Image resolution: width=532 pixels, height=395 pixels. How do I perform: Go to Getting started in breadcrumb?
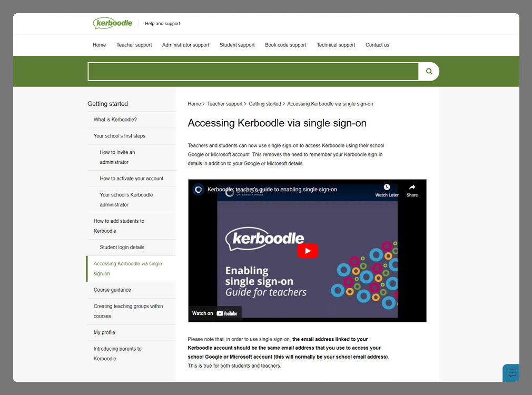[x=264, y=104]
